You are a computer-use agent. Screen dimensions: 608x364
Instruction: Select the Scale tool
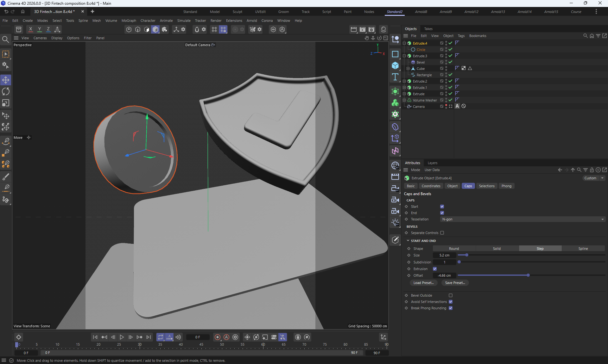6,103
